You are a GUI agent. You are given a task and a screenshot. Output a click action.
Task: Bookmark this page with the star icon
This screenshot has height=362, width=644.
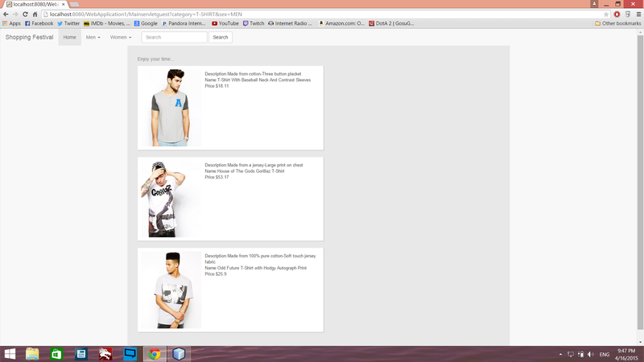pos(606,14)
